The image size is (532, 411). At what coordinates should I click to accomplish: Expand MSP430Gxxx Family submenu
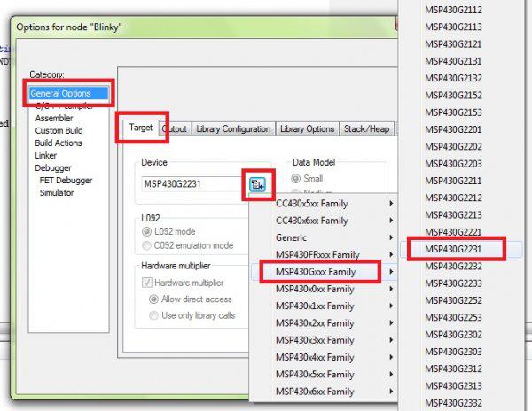[324, 272]
